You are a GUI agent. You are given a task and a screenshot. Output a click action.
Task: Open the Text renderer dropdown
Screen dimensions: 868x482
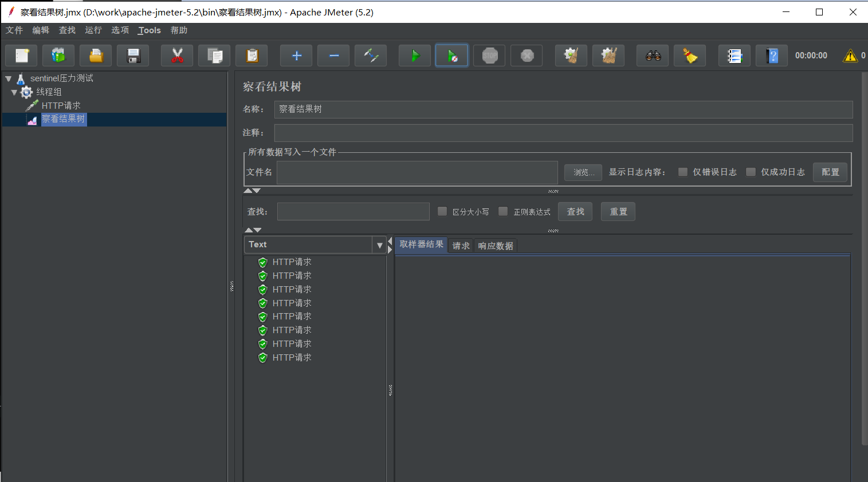[379, 245]
